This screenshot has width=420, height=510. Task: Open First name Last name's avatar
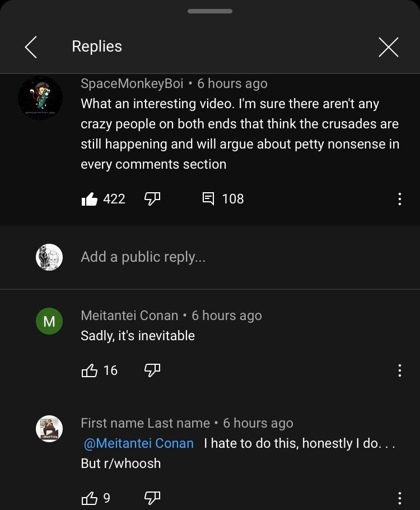[49, 429]
